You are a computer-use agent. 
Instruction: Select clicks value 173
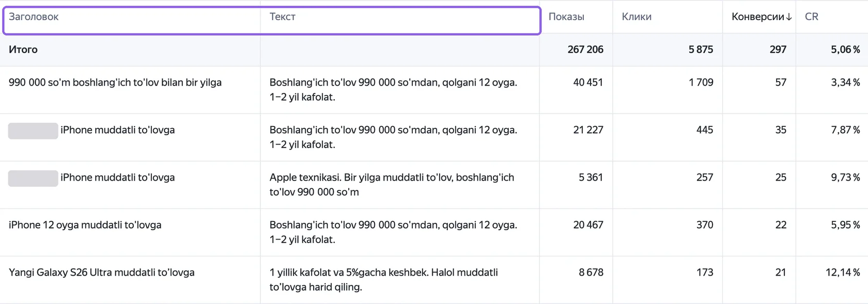[705, 273]
